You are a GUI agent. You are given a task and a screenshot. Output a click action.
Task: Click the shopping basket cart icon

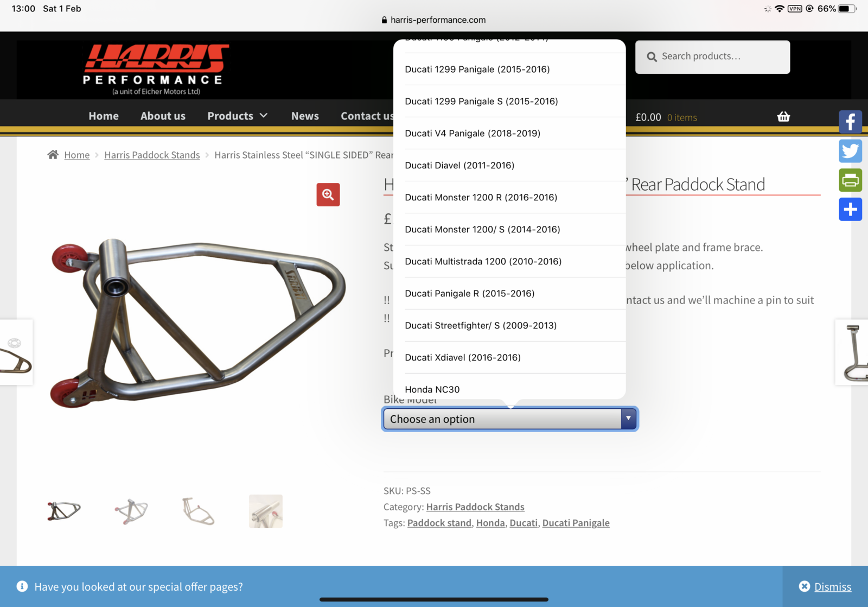click(x=783, y=117)
